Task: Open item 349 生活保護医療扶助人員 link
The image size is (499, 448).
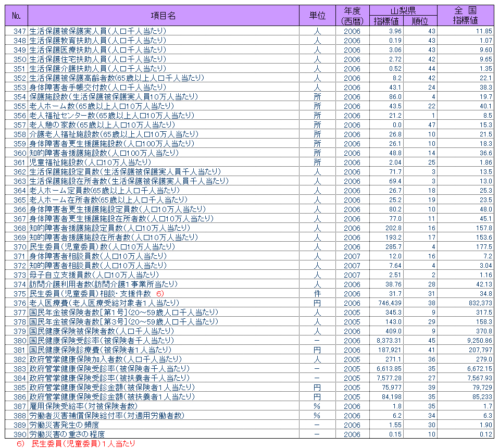Action: [98, 50]
